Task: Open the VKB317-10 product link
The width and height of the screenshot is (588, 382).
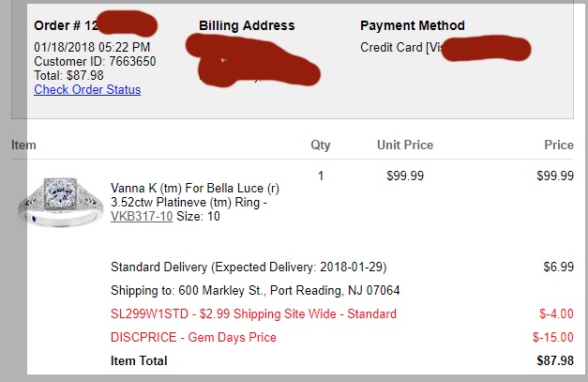Action: tap(141, 216)
